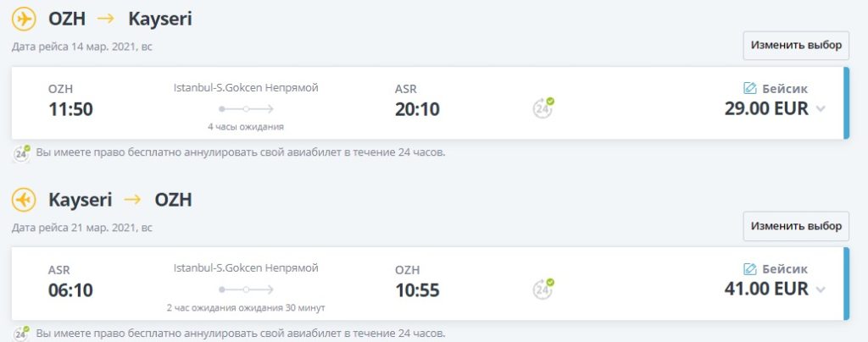
Task: Click the 24-hour icon in the 41.00 EUR flight card
Action: pos(542,289)
